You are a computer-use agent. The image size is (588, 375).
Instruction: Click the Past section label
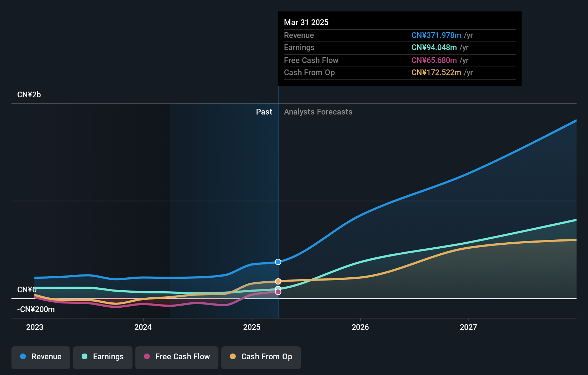click(264, 112)
